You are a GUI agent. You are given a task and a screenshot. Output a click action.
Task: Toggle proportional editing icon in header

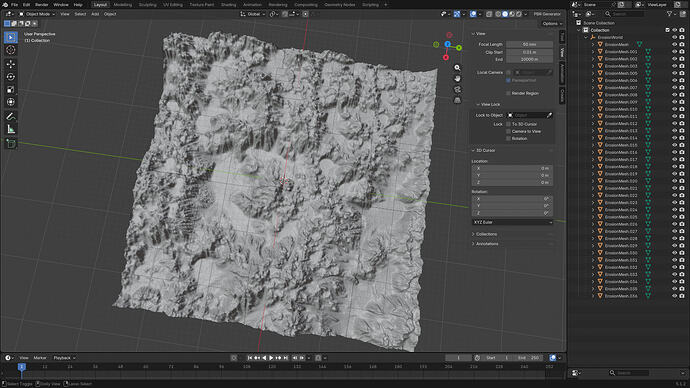click(x=305, y=14)
